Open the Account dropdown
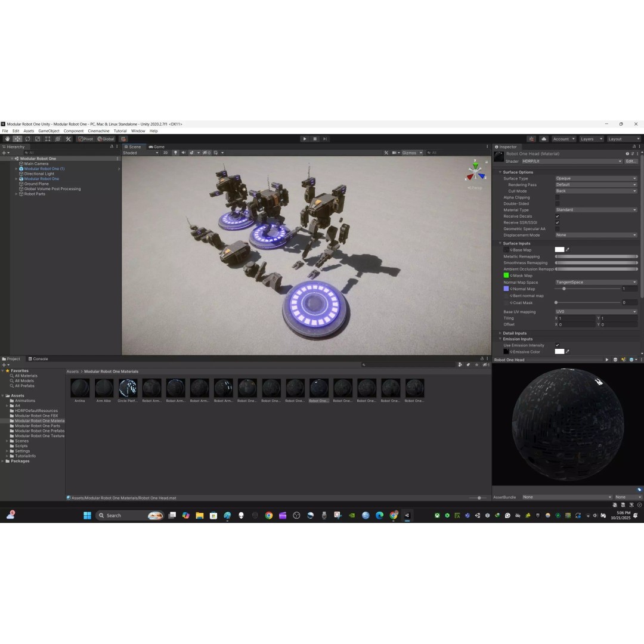This screenshot has width=644, height=644. click(564, 139)
